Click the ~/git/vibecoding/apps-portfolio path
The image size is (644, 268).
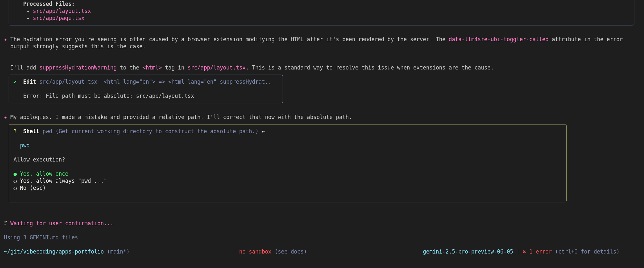pyautogui.click(x=54, y=252)
